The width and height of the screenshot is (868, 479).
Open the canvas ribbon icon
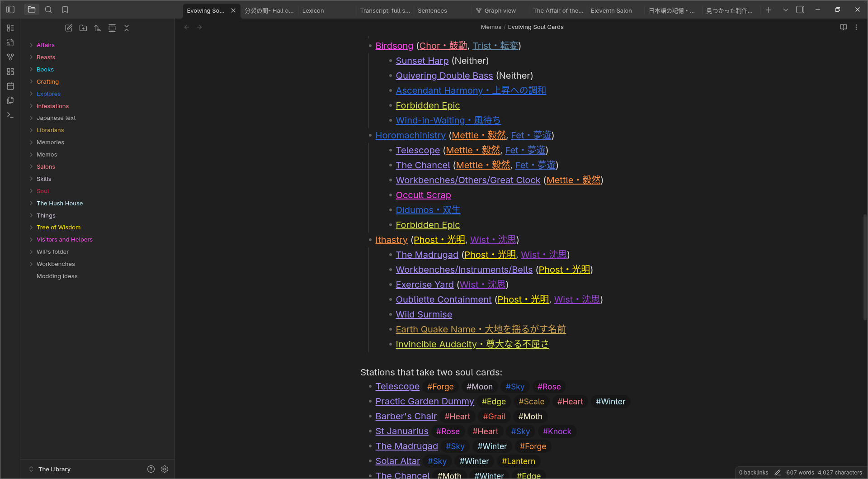coord(10,71)
